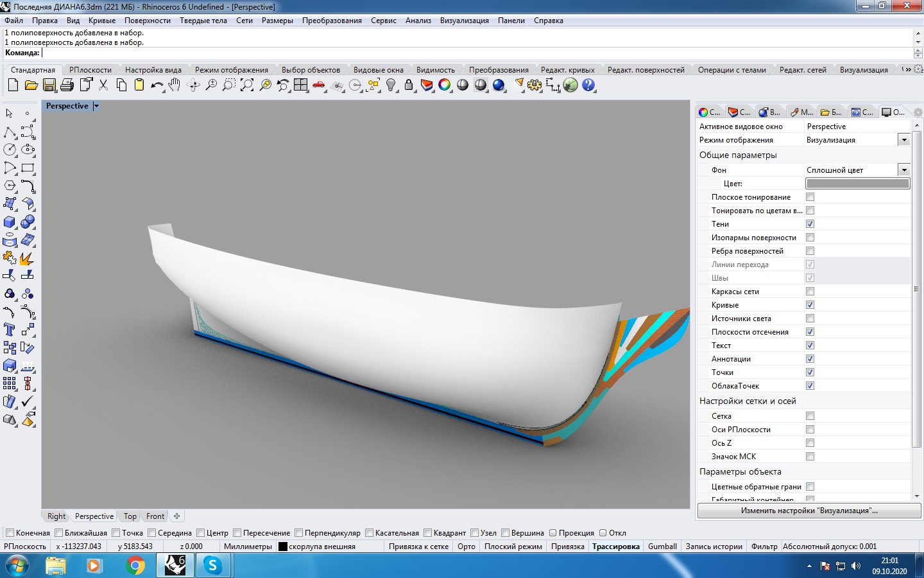Screen dimensions: 924x578
Task: Click the Paste clipboard icon
Action: 139,85
